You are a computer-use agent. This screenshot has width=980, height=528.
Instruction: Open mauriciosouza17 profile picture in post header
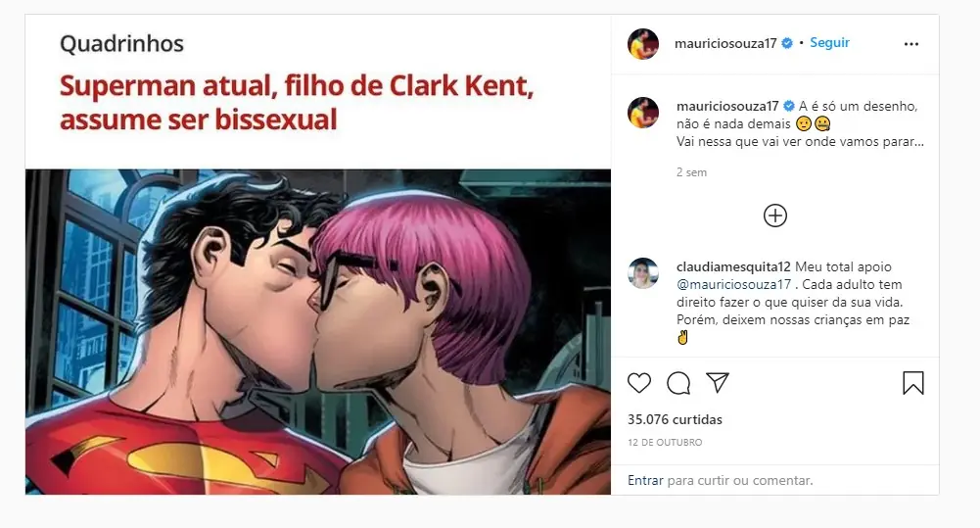(643, 44)
